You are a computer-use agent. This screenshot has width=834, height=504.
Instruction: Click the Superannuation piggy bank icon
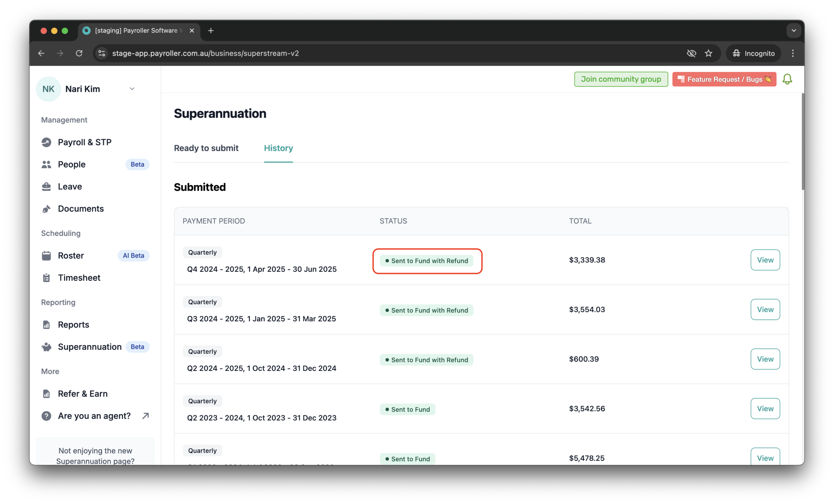pos(47,347)
